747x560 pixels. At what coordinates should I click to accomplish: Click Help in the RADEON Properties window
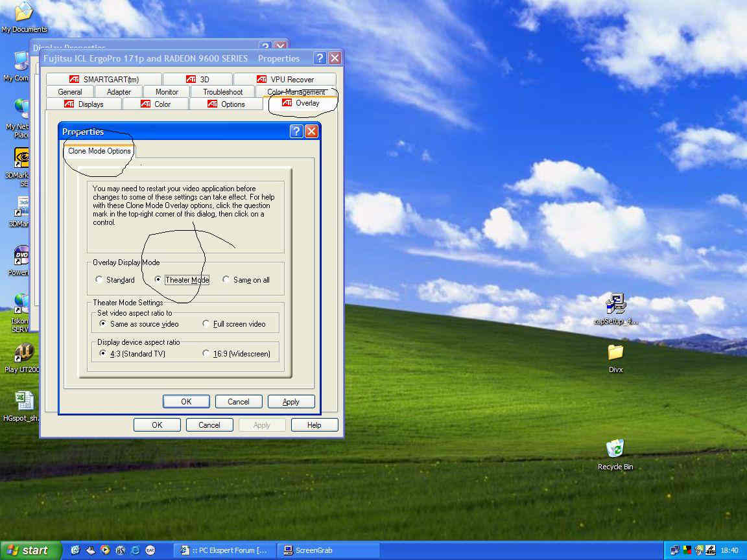pos(314,425)
